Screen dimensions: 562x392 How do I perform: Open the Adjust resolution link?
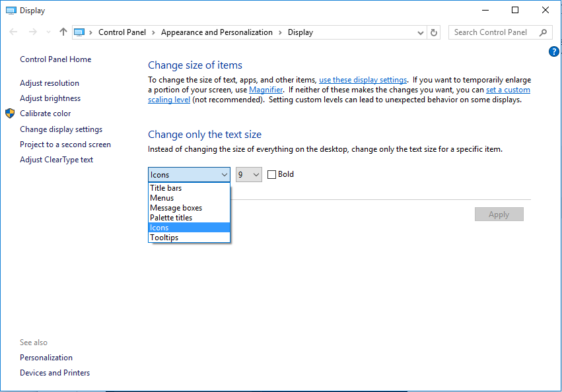[50, 82]
